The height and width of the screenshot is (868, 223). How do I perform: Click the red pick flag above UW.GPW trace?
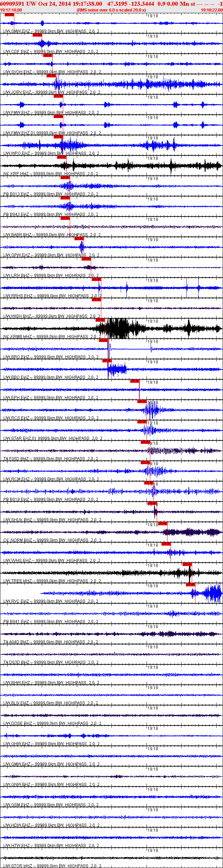79,239
